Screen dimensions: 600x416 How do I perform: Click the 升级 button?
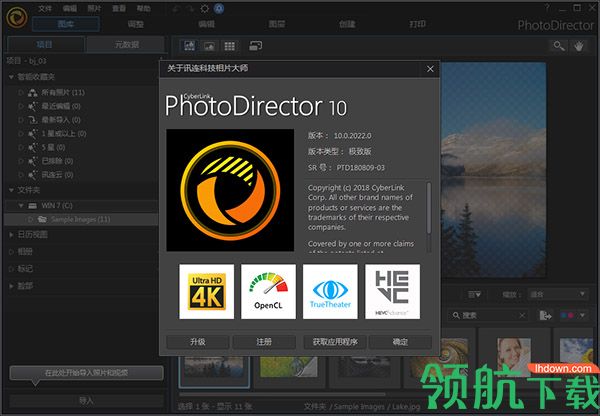point(198,342)
